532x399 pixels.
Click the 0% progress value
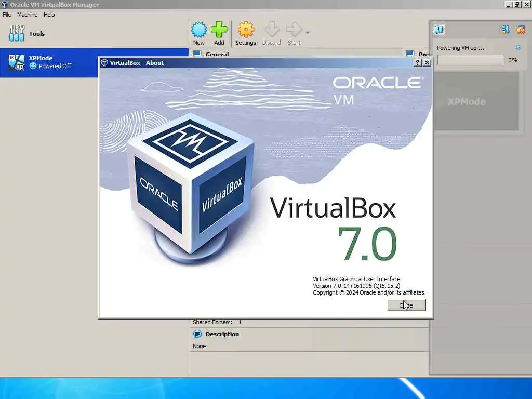513,60
